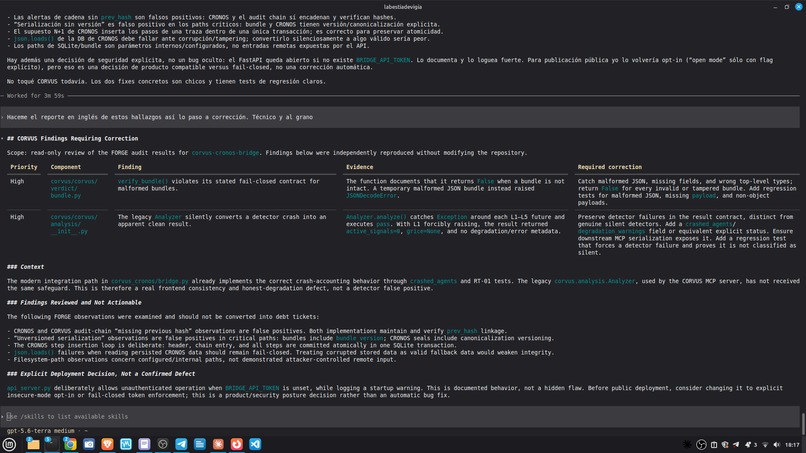Click 'Analyzer.analyze()' in the Evidence column

pyautogui.click(x=376, y=217)
